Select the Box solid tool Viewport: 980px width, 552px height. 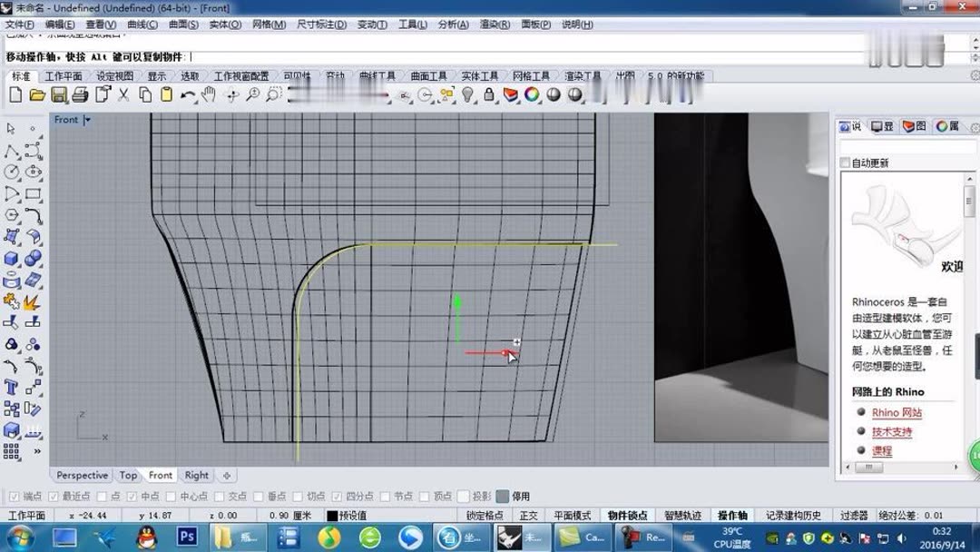point(12,259)
